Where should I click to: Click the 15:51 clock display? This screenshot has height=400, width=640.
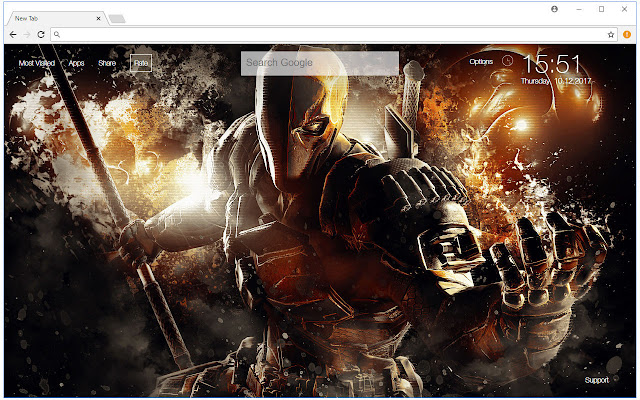[552, 64]
